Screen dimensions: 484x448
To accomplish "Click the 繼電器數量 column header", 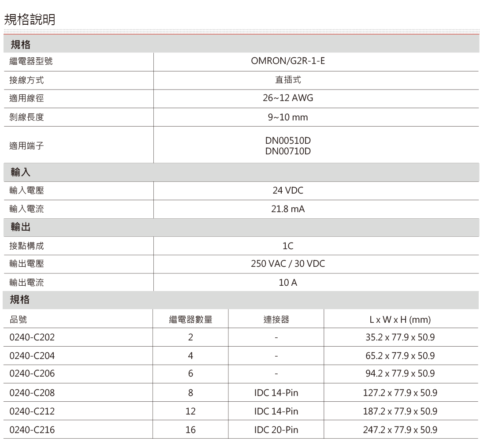I will coord(190,319).
